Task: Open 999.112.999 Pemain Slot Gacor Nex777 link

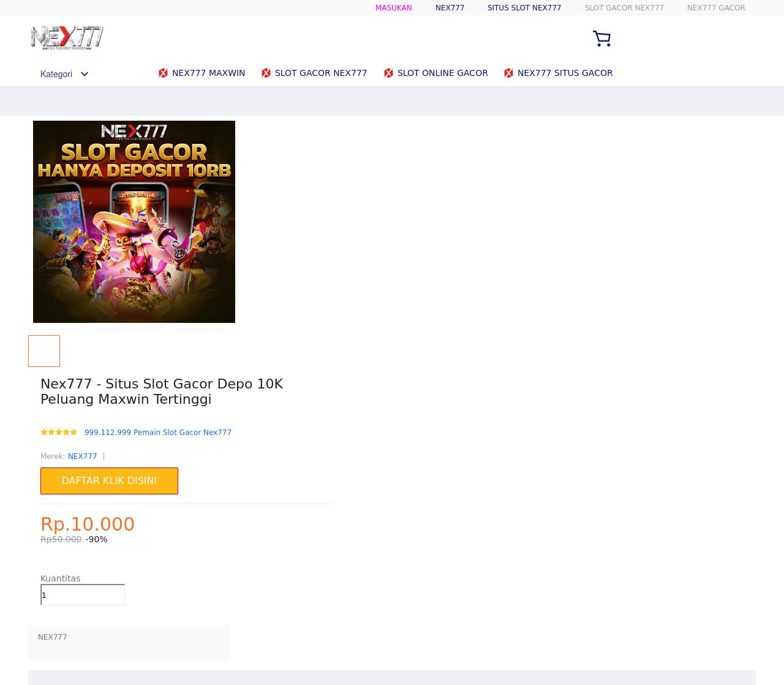Action: [158, 433]
